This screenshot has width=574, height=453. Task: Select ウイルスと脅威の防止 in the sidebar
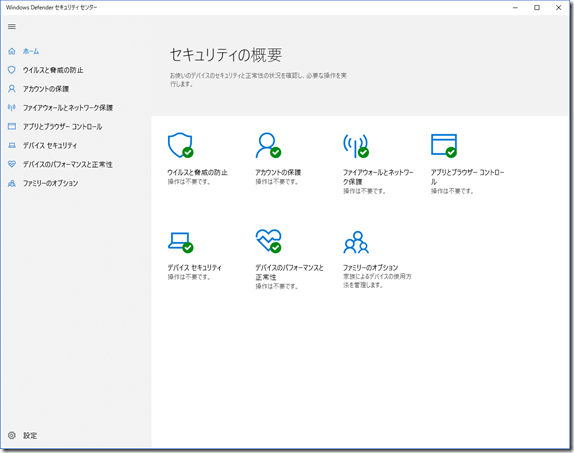coord(53,70)
